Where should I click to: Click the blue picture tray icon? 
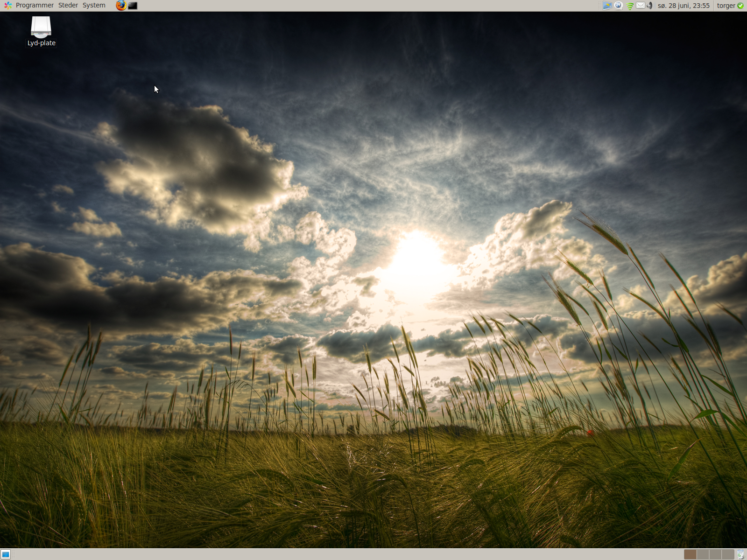607,6
